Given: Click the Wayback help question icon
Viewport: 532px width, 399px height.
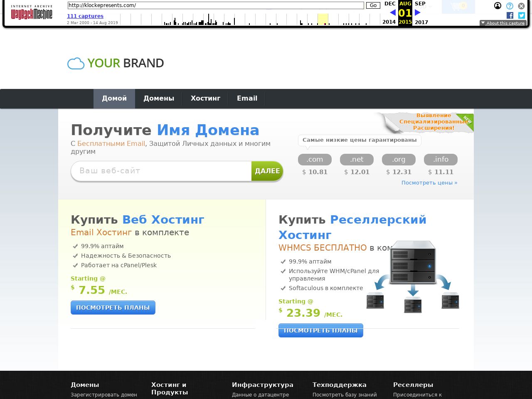Looking at the screenshot, I should coord(510,6).
